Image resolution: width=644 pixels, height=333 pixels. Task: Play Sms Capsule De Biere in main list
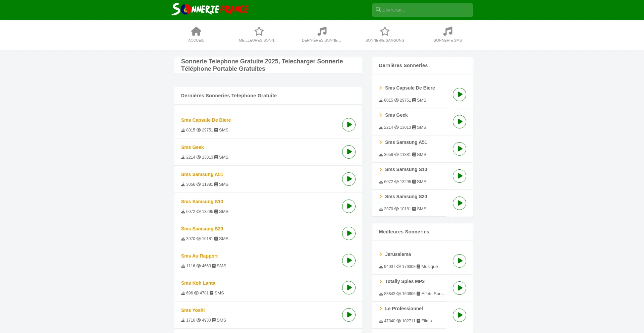[x=349, y=125]
